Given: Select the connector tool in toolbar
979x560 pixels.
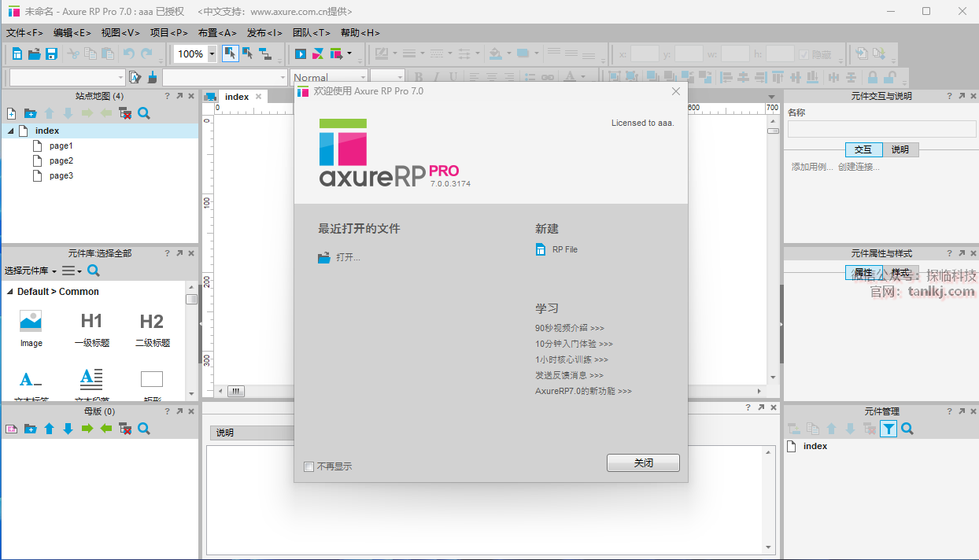Looking at the screenshot, I should pos(265,54).
